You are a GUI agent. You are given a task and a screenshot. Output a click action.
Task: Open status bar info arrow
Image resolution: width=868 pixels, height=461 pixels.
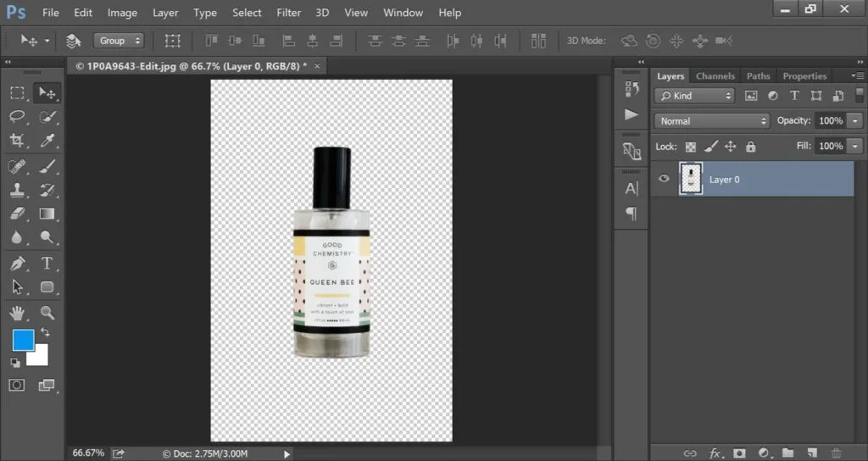coord(287,454)
